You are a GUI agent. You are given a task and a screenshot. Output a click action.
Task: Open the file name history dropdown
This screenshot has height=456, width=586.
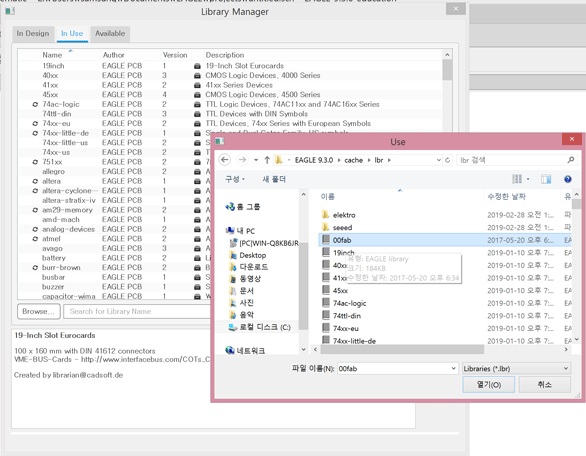453,369
